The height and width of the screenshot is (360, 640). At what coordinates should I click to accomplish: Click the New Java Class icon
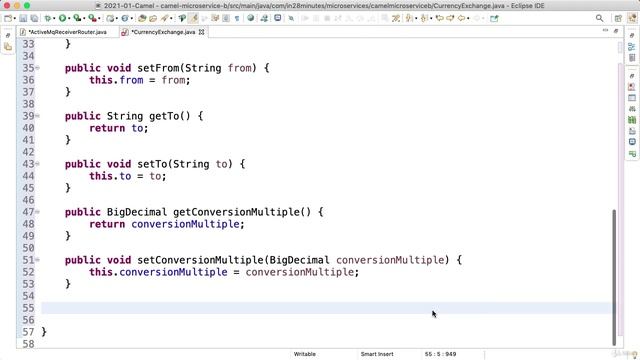tap(124, 18)
